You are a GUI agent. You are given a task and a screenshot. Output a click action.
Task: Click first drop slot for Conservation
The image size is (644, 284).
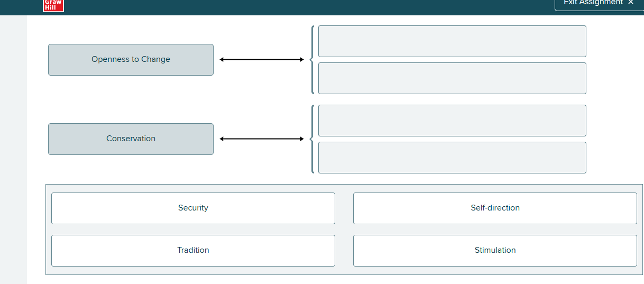452,121
